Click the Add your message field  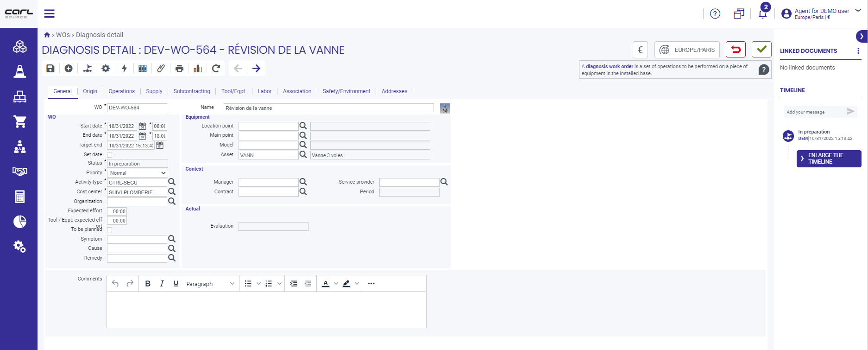[x=815, y=112]
